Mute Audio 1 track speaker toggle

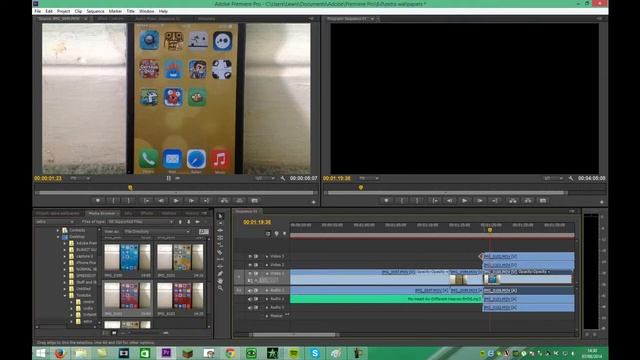click(250, 291)
